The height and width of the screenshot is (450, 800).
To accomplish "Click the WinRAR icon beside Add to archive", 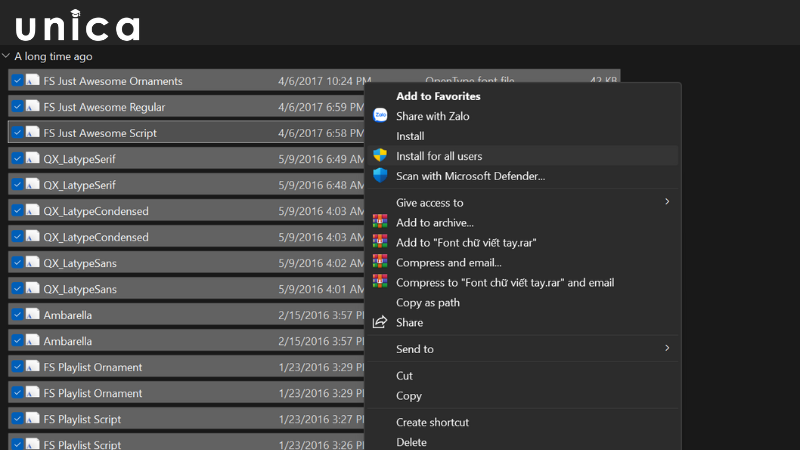I will [x=380, y=222].
